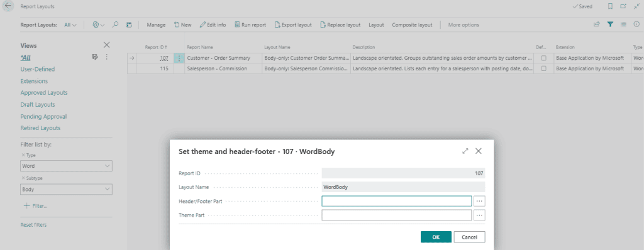Open the Composite layout menu
The height and width of the screenshot is (250, 644).
click(412, 24)
